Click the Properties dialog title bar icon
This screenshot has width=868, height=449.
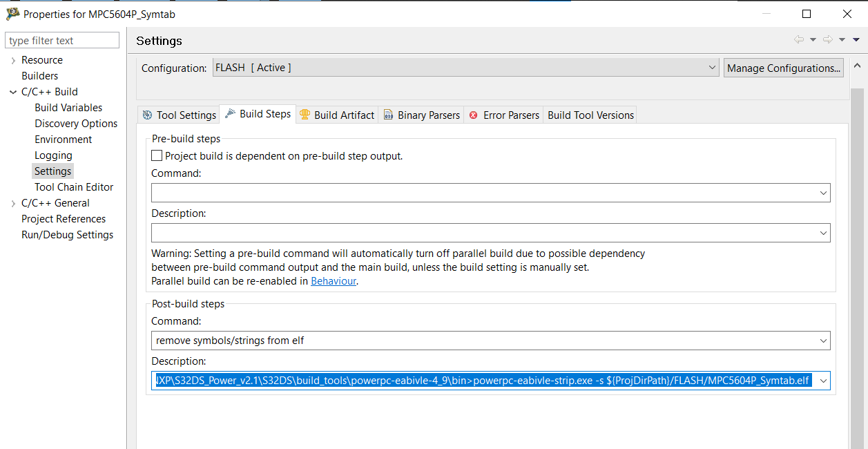tap(12, 13)
